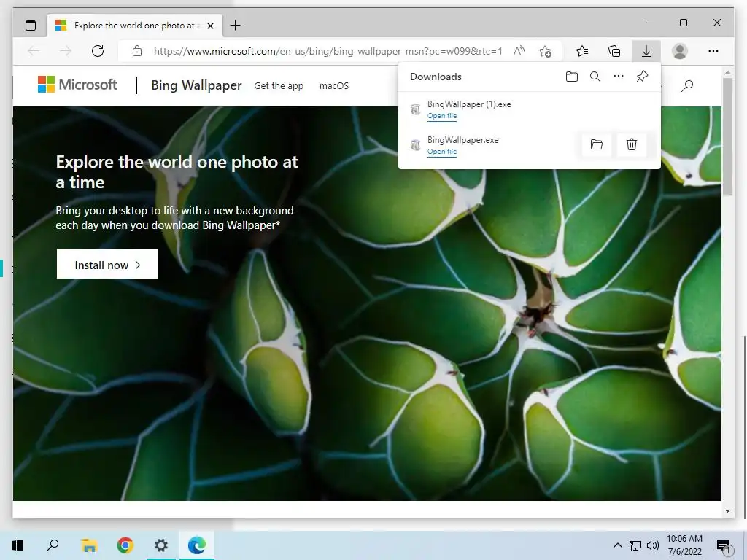Open the profile avatar menu

coord(679,51)
